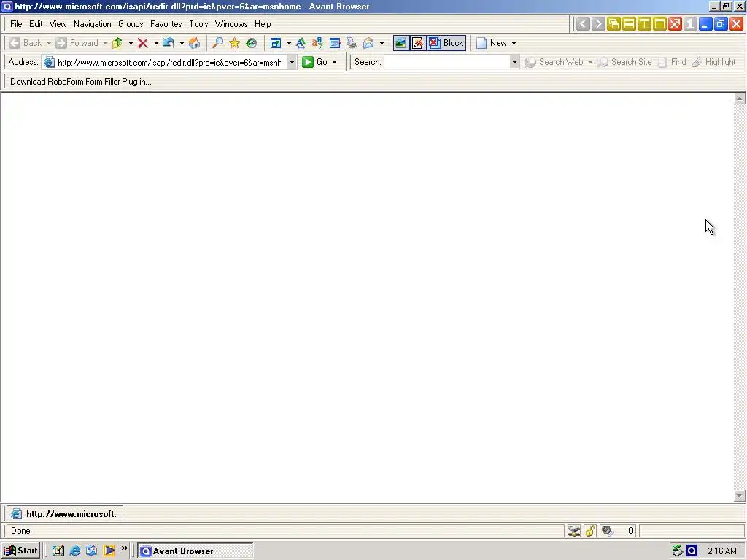
Task: Open the Tools menu
Action: [198, 24]
